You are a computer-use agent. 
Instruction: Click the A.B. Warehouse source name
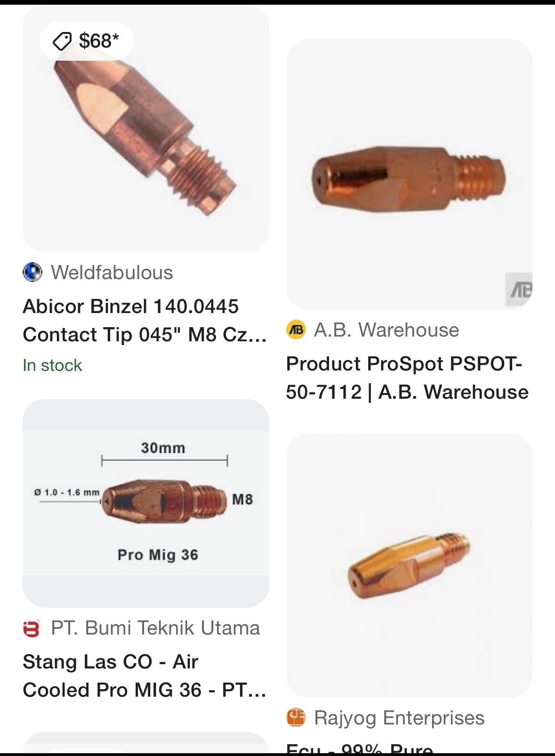(386, 330)
